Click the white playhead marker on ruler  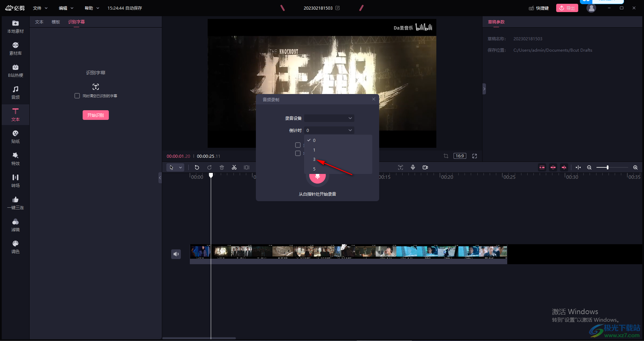click(x=211, y=175)
